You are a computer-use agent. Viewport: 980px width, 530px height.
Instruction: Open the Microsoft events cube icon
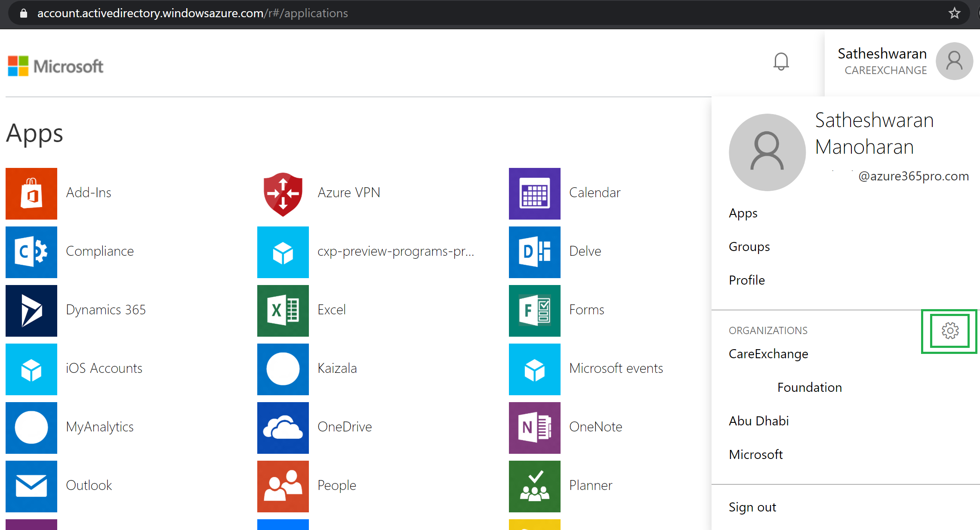535,369
